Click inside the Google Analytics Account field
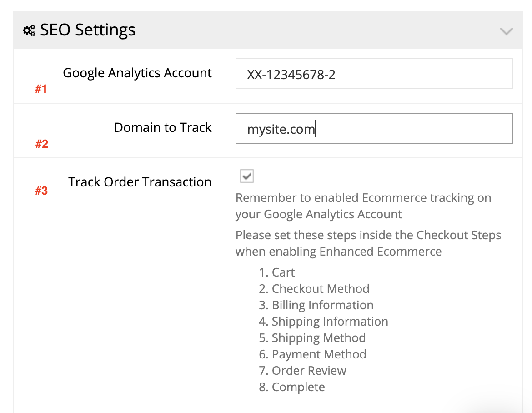Viewport: 532px width, 413px height. click(374, 74)
